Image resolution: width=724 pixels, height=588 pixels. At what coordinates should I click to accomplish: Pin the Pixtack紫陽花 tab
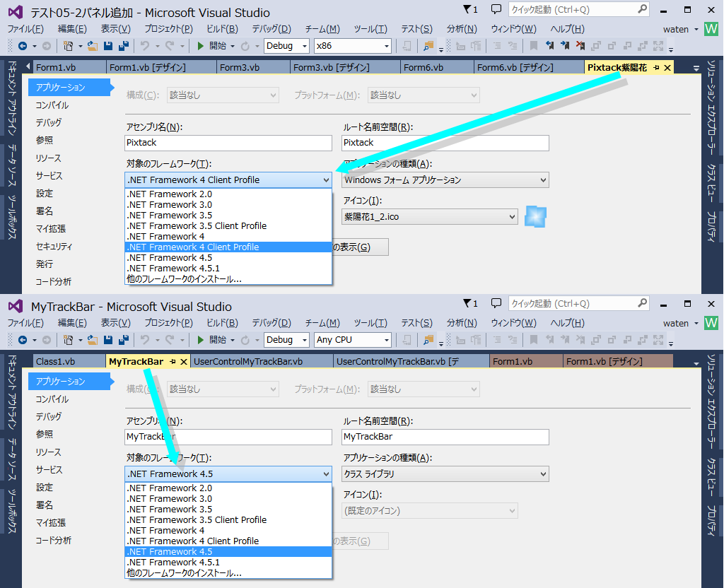[656, 68]
